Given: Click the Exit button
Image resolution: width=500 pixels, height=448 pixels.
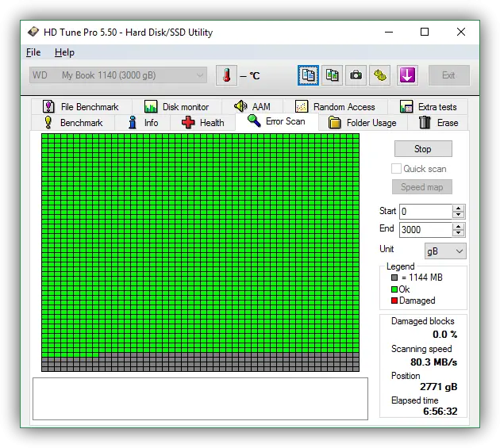Looking at the screenshot, I should coord(448,75).
